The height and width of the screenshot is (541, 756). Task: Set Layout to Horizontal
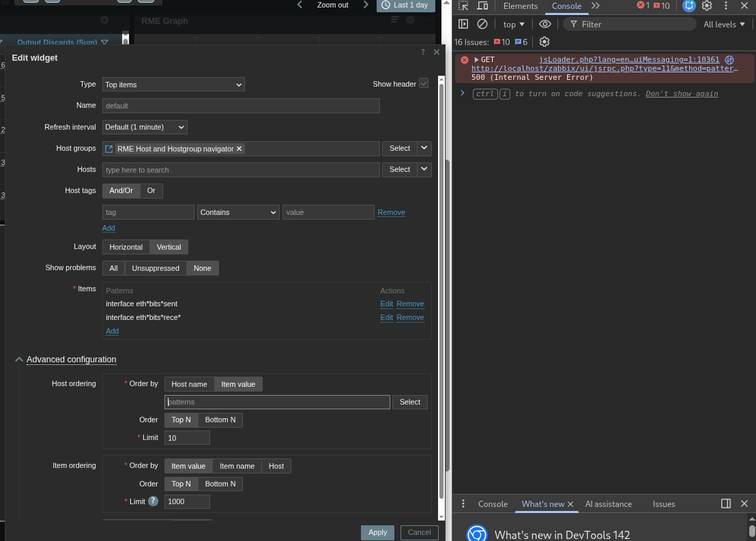126,247
